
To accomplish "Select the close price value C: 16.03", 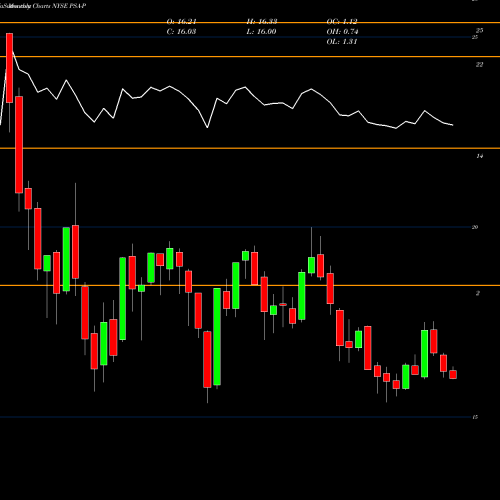I will pos(181,32).
